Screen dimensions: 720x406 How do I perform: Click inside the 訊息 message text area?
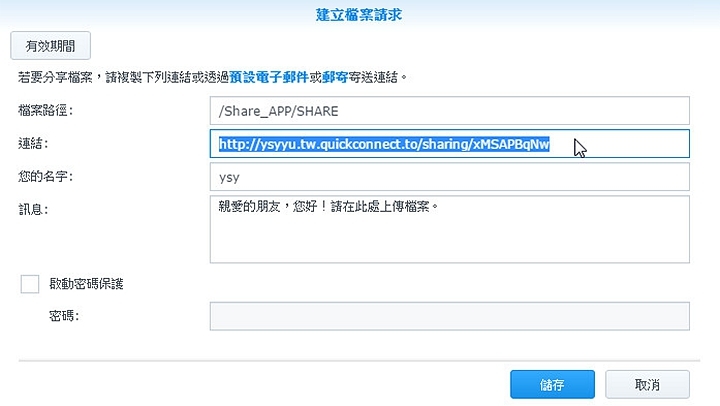[x=450, y=229]
